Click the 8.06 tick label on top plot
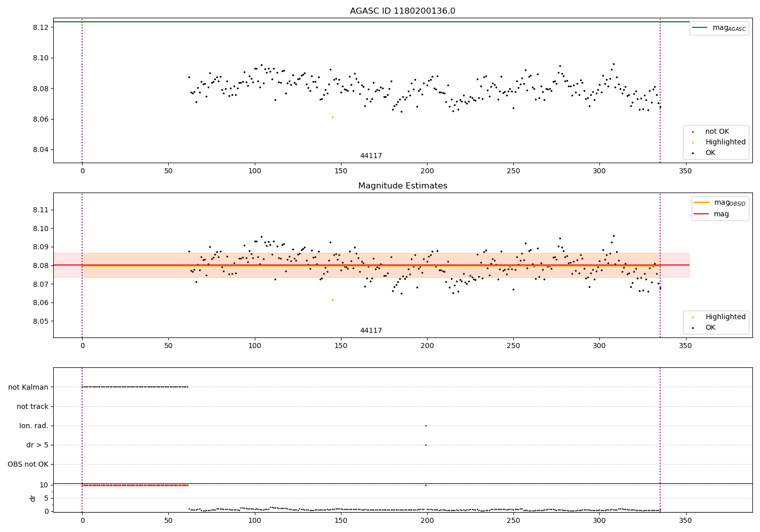 41,120
